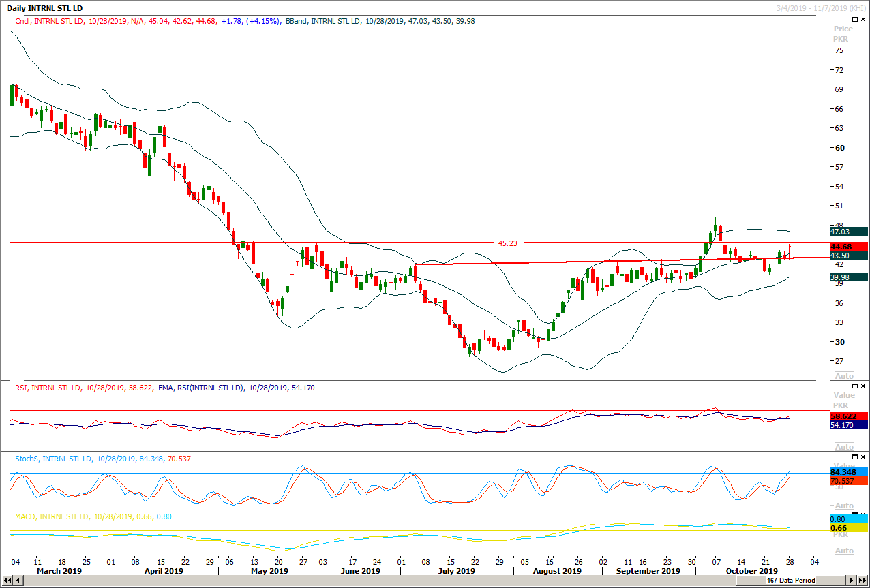Image resolution: width=870 pixels, height=588 pixels.
Task: Step the chart back one period with left arrow
Action: (17, 580)
